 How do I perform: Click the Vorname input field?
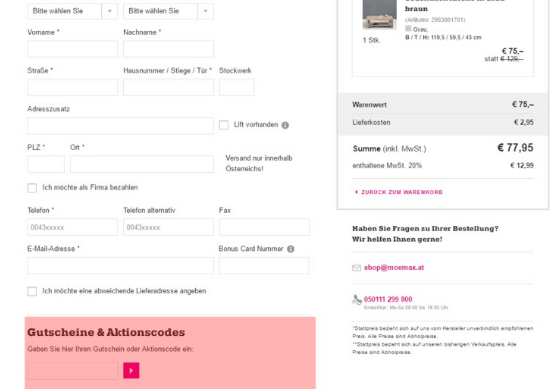point(72,49)
